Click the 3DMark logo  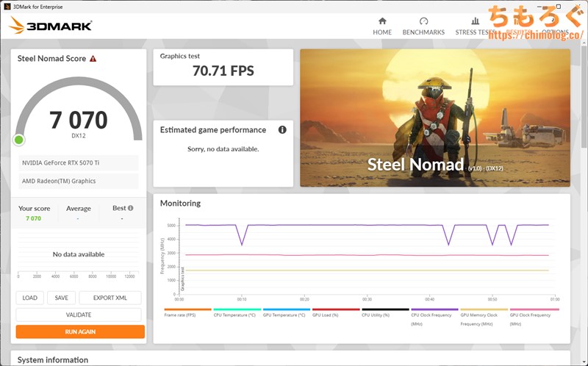[x=51, y=26]
